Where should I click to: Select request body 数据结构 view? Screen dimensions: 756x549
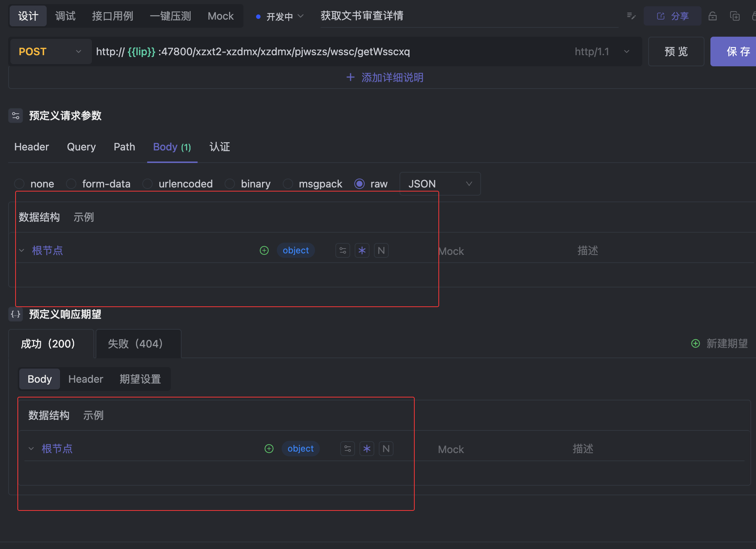tap(39, 217)
